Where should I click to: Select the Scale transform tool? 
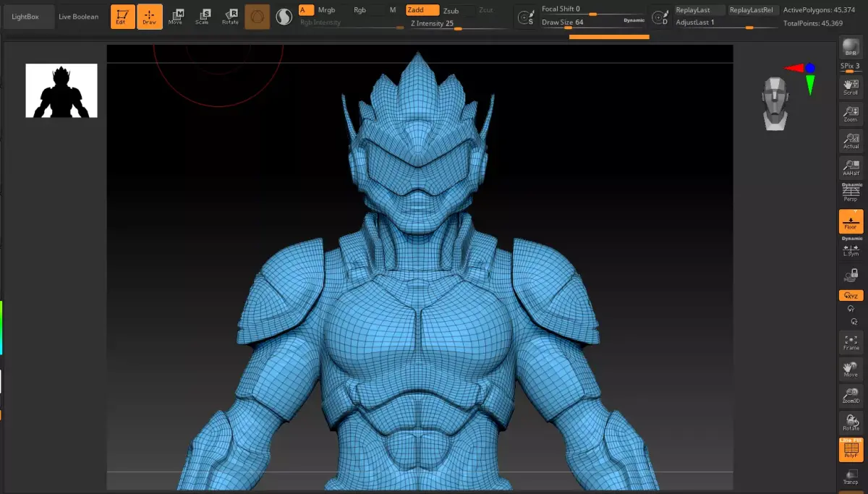point(203,17)
